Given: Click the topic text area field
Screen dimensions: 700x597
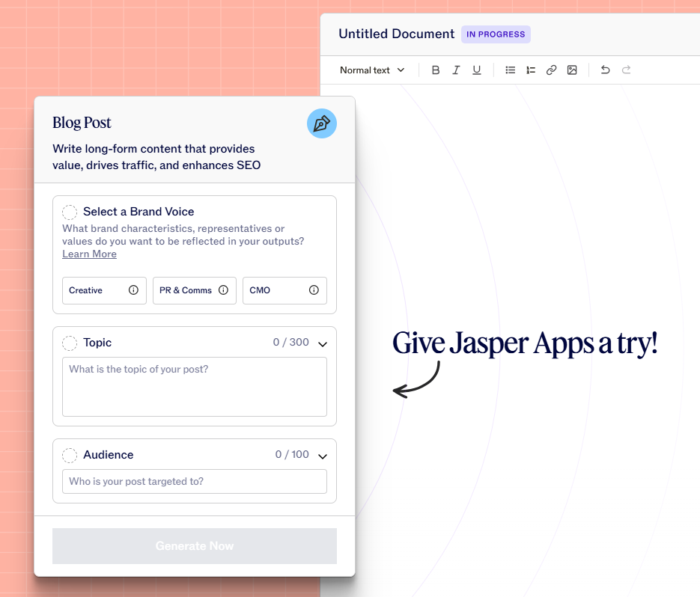Looking at the screenshot, I should (x=195, y=387).
